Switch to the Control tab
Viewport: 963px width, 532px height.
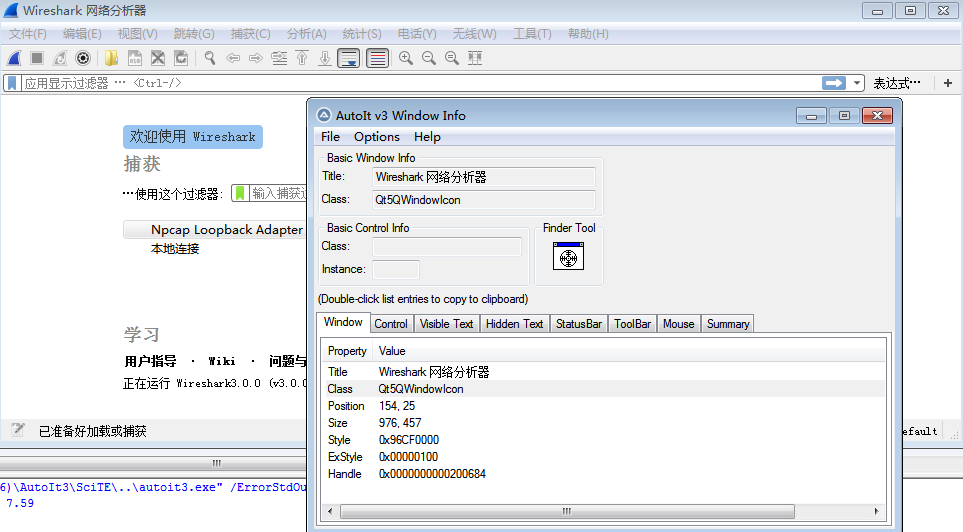coord(391,324)
